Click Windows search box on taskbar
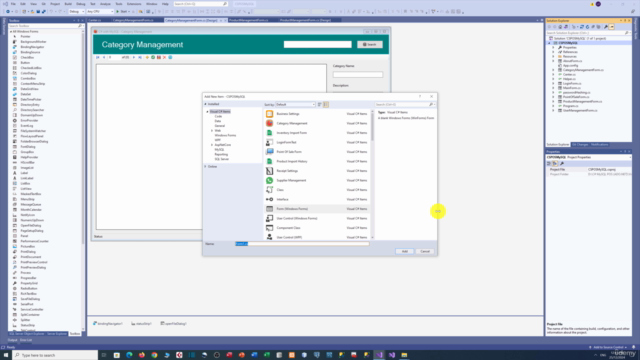This screenshot has width=640, height=360. (55, 355)
